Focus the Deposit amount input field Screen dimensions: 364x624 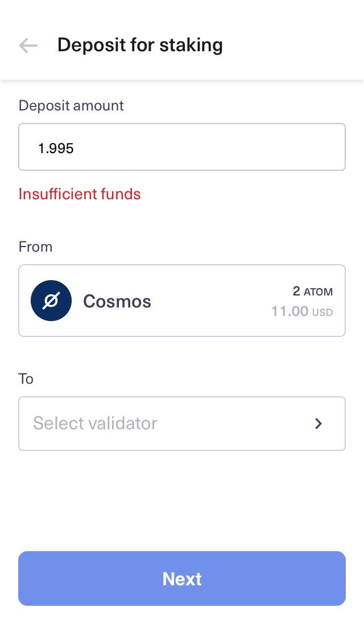click(182, 147)
